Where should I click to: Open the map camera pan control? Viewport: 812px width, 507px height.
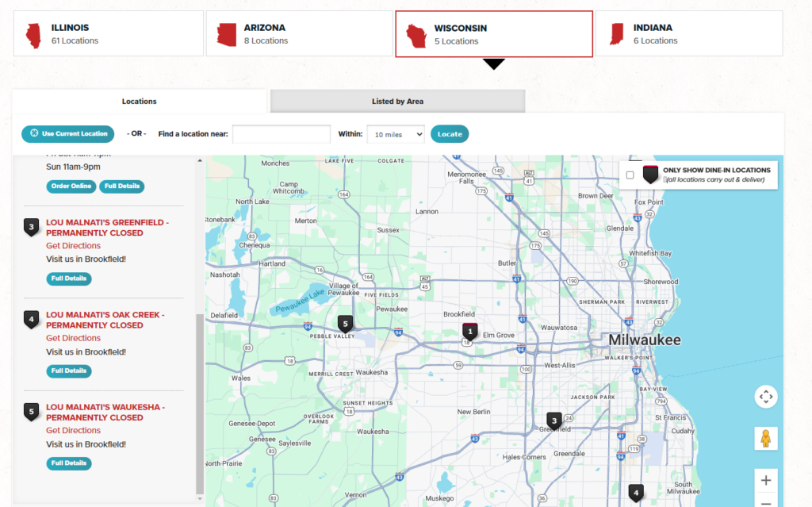pyautogui.click(x=766, y=397)
